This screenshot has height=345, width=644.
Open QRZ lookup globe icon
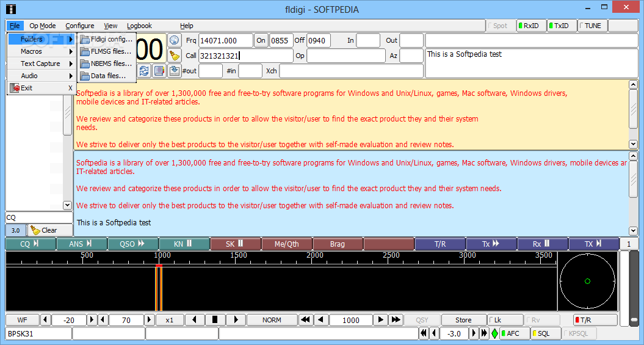point(175,40)
